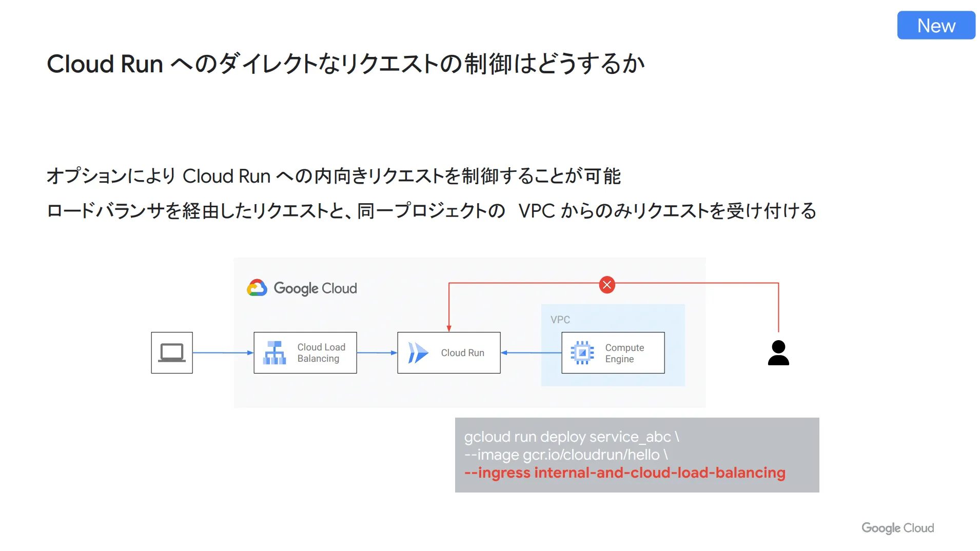This screenshot has width=980, height=551.
Task: Select the Compute Engine chip icon
Action: point(582,353)
